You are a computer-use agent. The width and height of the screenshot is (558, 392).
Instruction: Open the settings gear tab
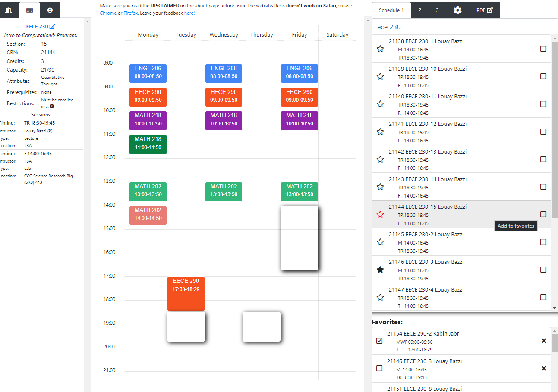pyautogui.click(x=457, y=10)
